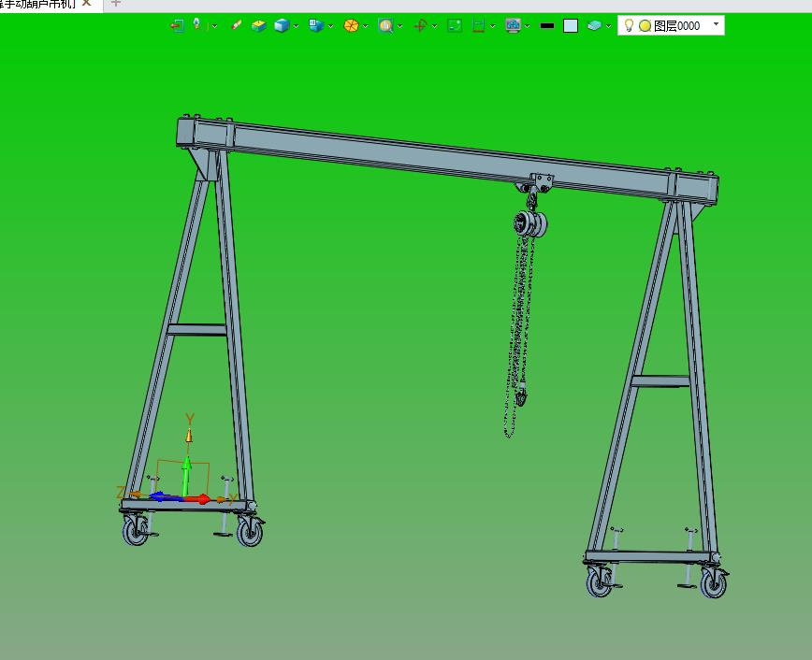Open the orange sphere dropdown arrow
Viewport: 812px width, 660px height.
click(x=366, y=26)
